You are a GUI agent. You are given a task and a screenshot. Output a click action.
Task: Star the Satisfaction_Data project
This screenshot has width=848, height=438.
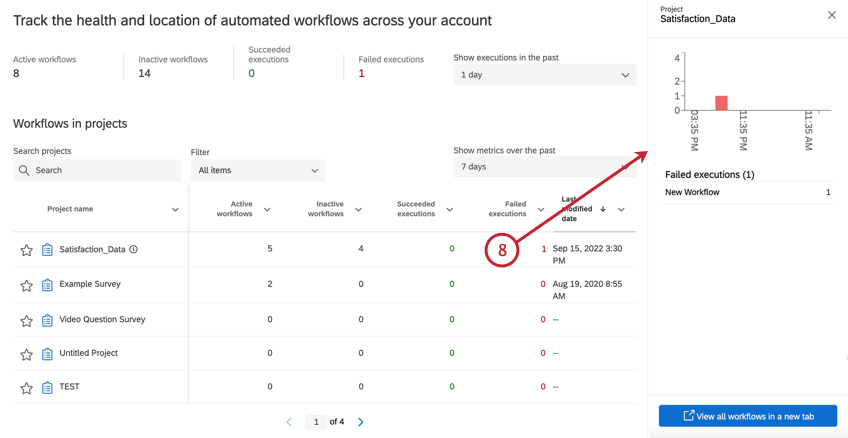[x=27, y=250]
